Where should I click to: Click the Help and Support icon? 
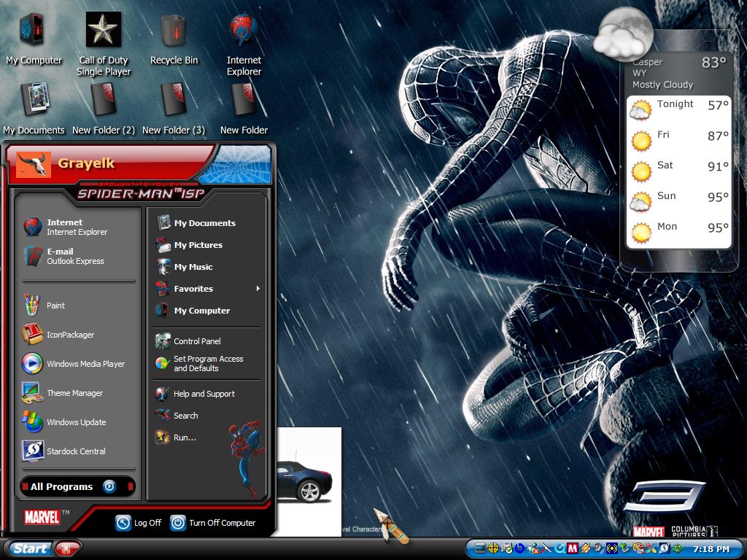(x=163, y=394)
